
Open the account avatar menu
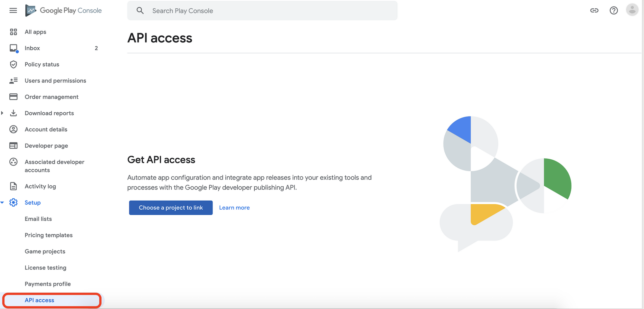[632, 10]
